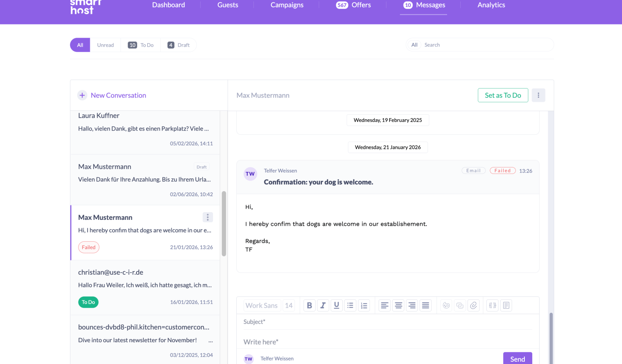Click the smart host logo
The height and width of the screenshot is (364, 622).
[86, 7]
